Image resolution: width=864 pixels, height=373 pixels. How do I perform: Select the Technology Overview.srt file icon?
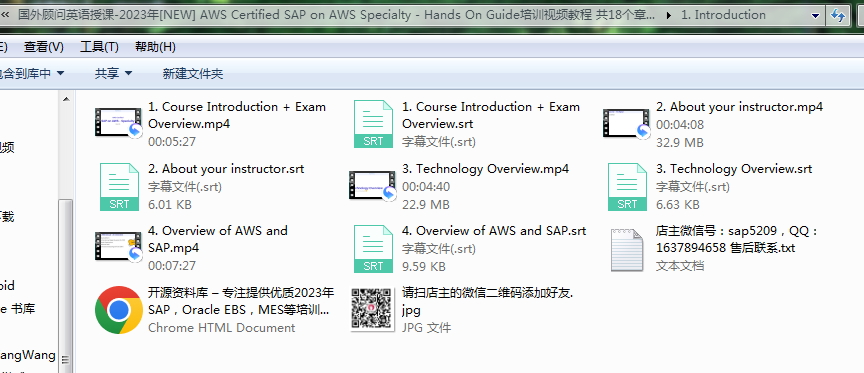tap(627, 187)
